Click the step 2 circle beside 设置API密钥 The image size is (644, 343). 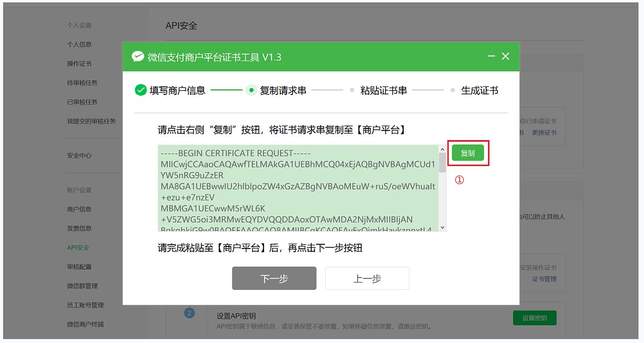point(189,313)
